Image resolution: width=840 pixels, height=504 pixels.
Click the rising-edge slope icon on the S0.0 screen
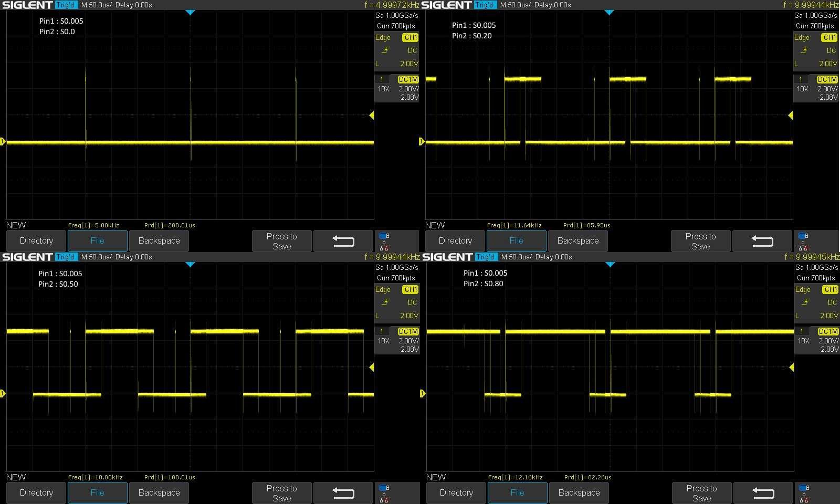[x=386, y=50]
